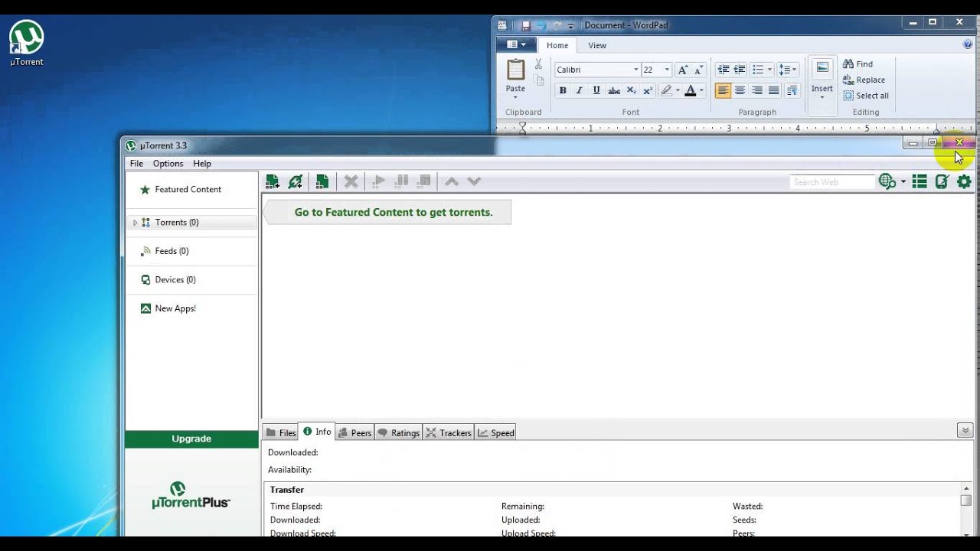Image resolution: width=980 pixels, height=551 pixels.
Task: Click the web search globe icon
Action: point(887,181)
